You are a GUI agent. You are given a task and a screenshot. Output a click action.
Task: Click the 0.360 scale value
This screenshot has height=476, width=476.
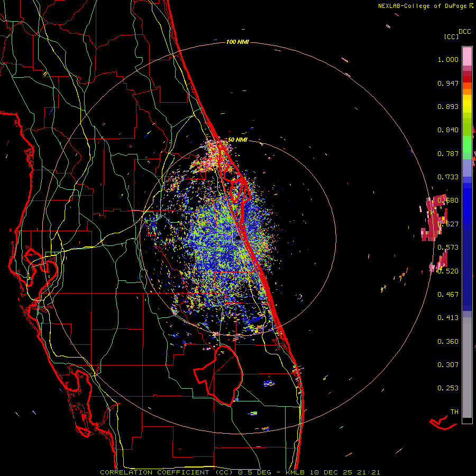click(448, 342)
